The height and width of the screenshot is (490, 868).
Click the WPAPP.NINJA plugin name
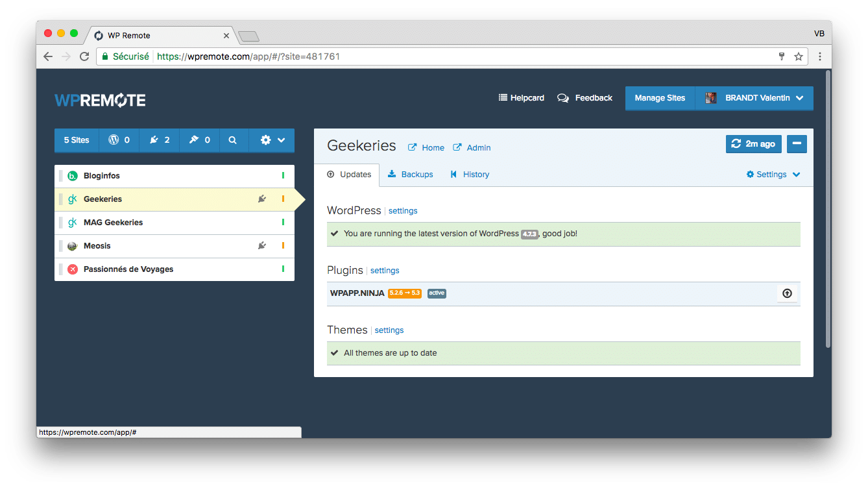click(357, 293)
